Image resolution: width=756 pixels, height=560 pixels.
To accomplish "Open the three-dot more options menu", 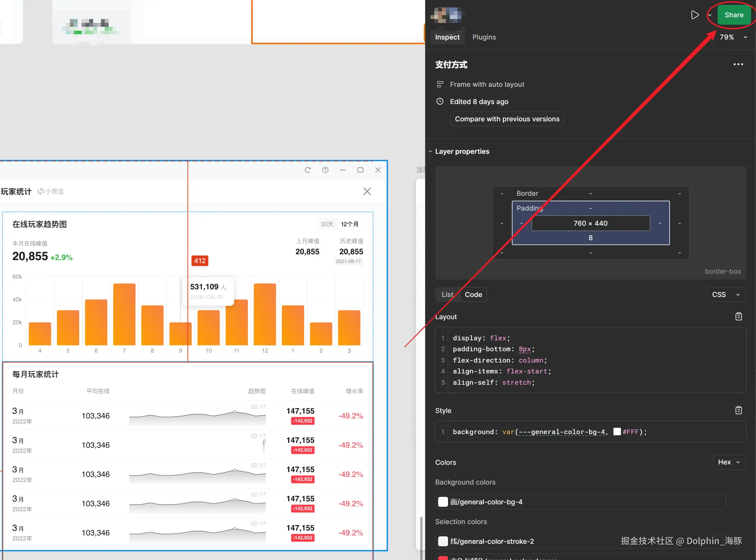I will 738,64.
